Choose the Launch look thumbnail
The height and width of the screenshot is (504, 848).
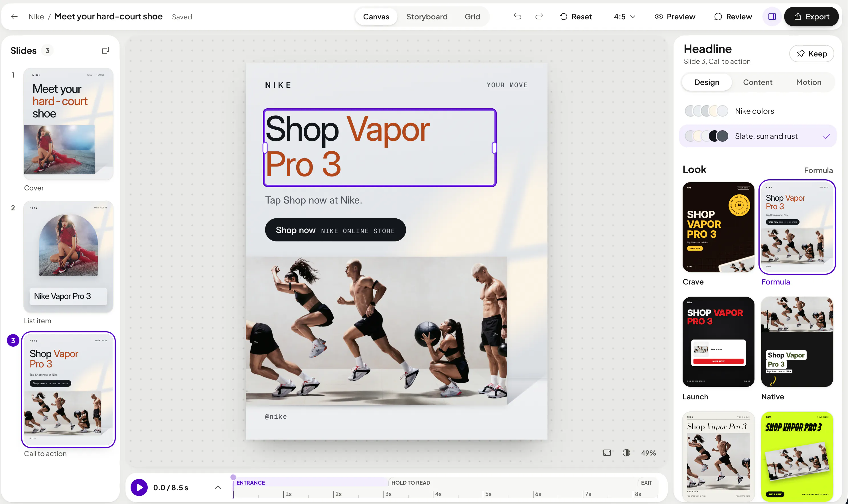pyautogui.click(x=718, y=342)
